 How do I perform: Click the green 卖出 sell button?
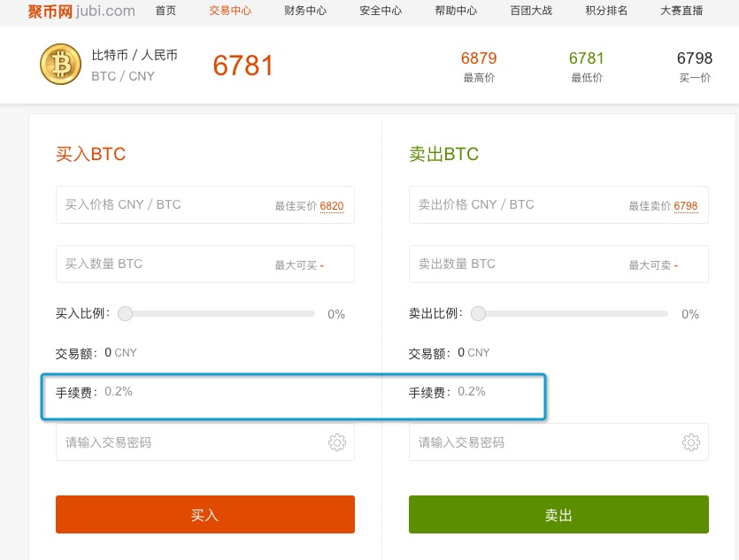[x=558, y=514]
